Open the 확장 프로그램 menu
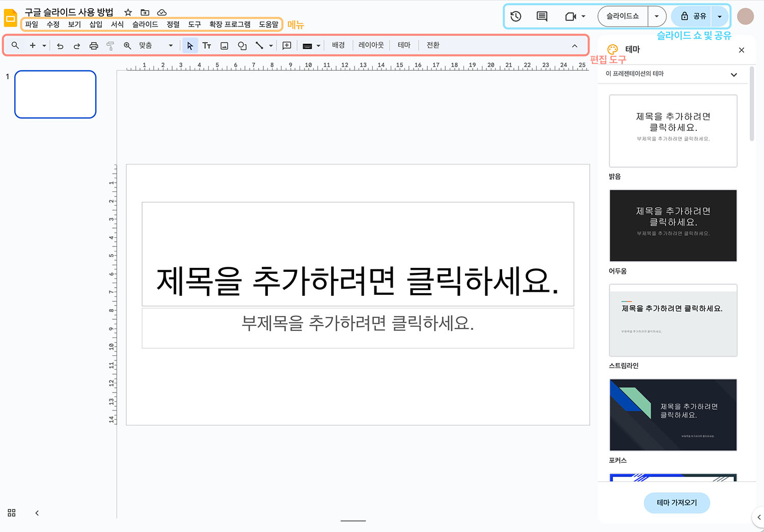Screen dimensions: 764x532 click(230, 24)
